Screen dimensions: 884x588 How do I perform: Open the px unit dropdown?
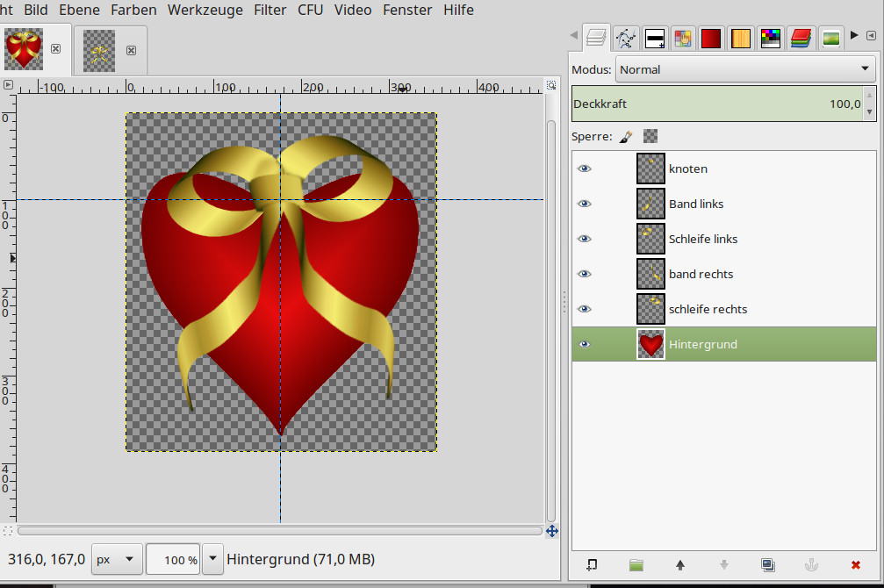pyautogui.click(x=117, y=559)
